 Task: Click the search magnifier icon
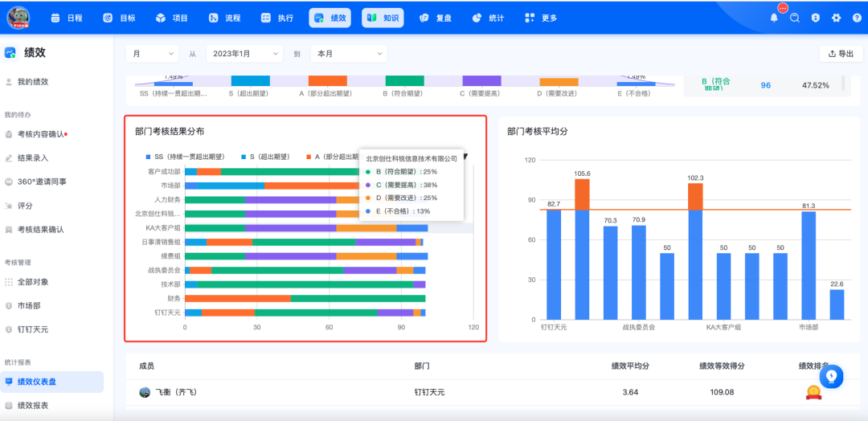795,18
